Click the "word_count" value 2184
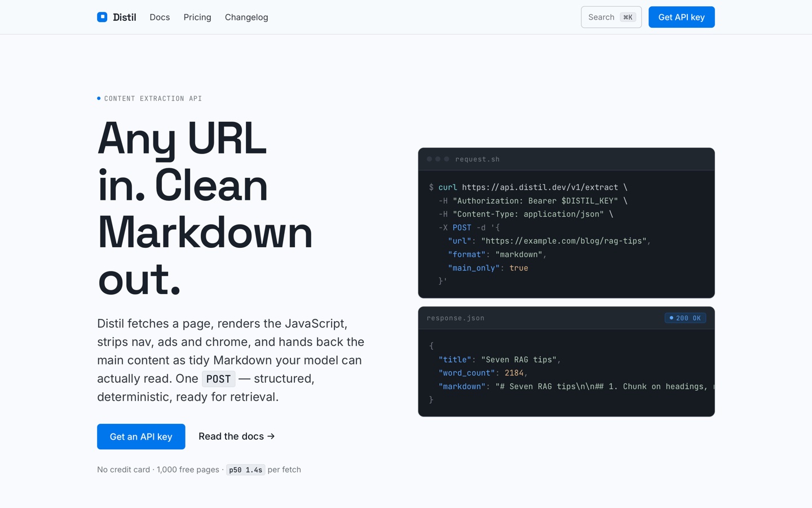 click(x=514, y=373)
